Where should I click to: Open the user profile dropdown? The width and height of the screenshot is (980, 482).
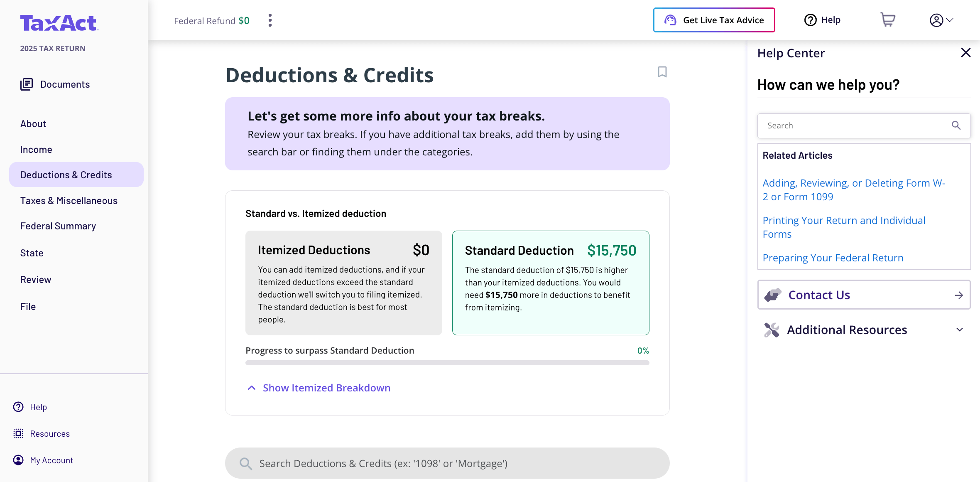(941, 20)
